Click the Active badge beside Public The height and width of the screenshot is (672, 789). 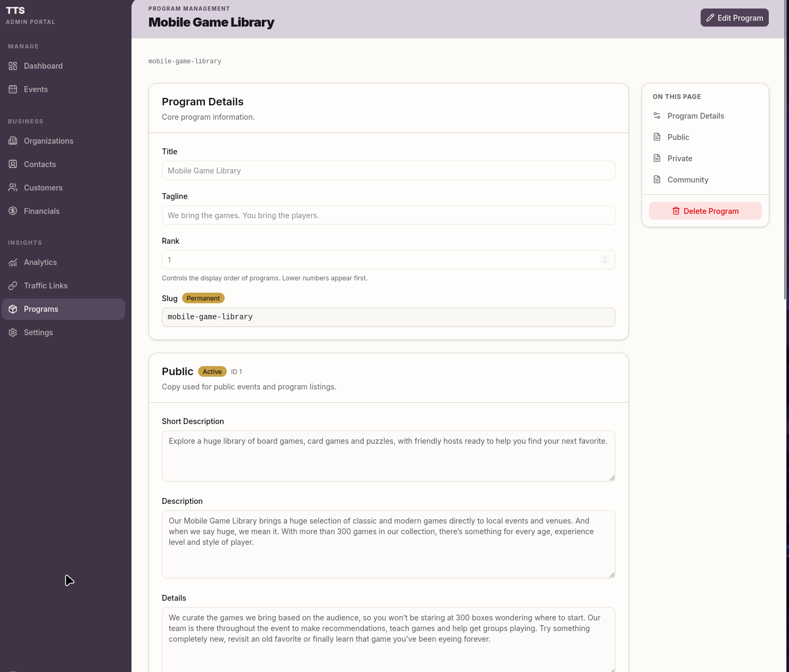click(212, 371)
